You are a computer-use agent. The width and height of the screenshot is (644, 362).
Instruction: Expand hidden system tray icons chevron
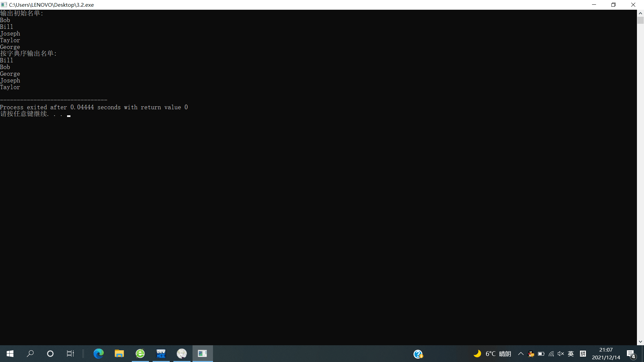(521, 354)
